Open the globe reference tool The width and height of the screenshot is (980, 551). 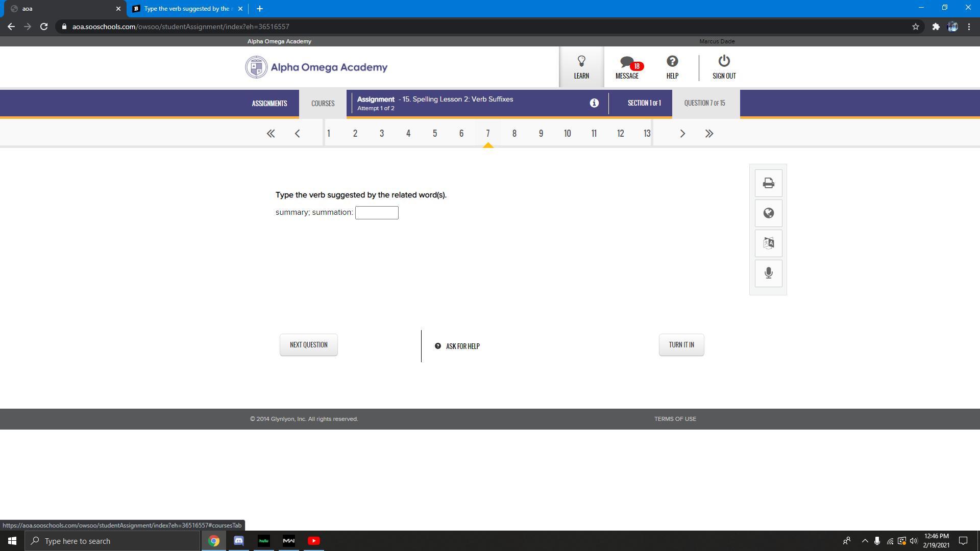click(768, 213)
